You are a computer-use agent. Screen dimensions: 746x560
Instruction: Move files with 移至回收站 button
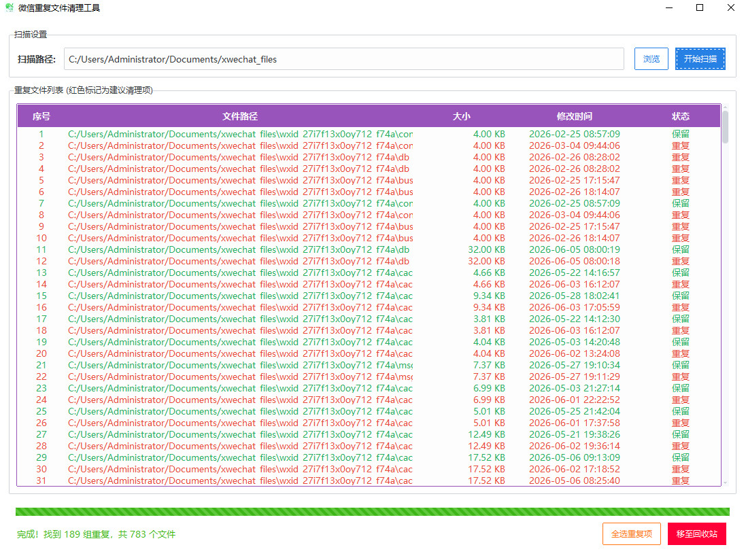click(x=696, y=534)
